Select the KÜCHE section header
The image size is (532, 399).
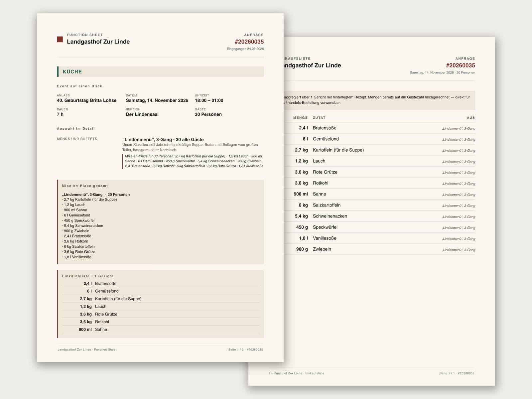pos(160,71)
